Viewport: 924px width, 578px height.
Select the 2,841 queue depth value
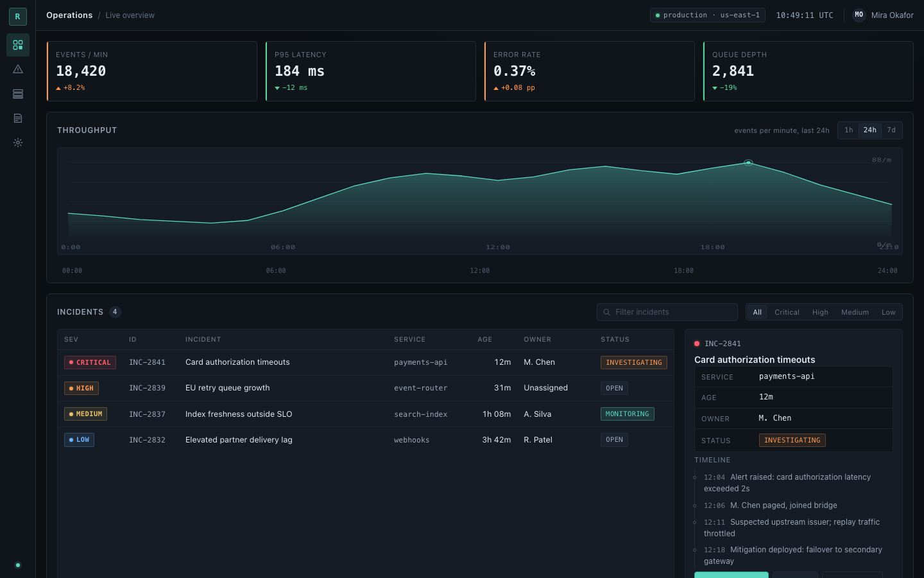tap(733, 71)
